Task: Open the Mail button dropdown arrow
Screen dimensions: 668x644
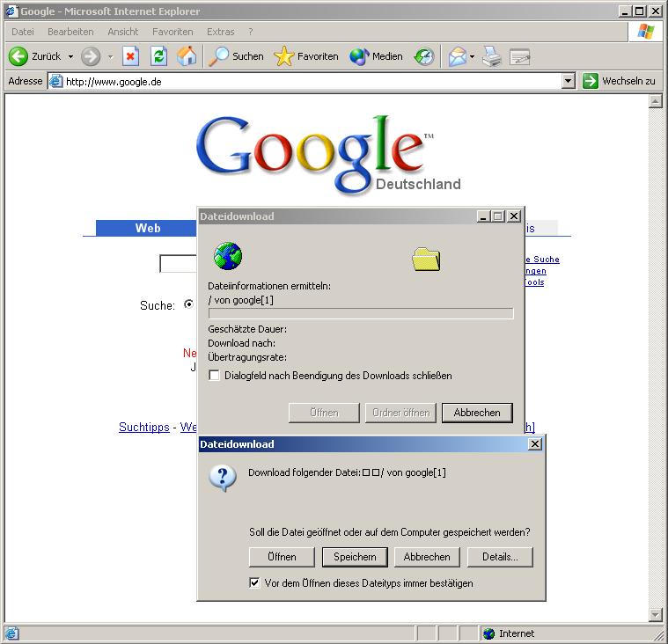Action: (472, 56)
